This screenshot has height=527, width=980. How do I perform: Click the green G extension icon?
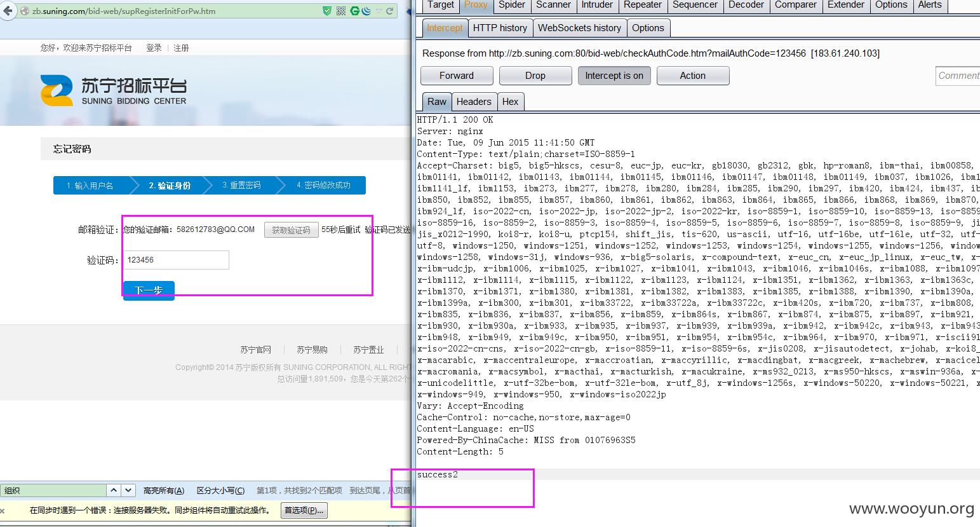tap(355, 11)
